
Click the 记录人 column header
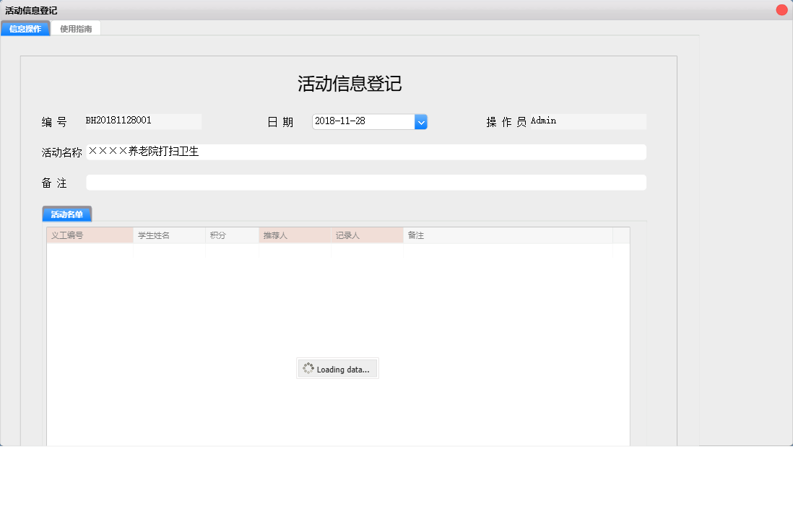(366, 235)
